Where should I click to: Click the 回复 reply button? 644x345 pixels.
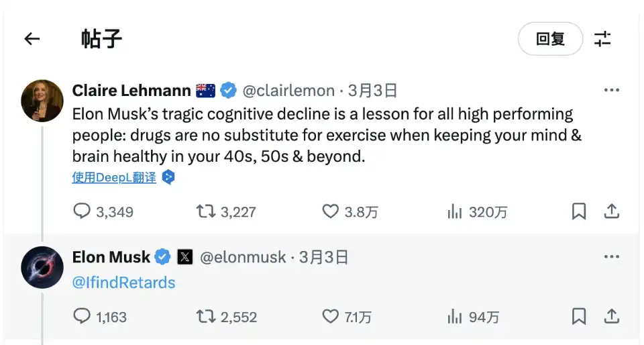tap(550, 39)
